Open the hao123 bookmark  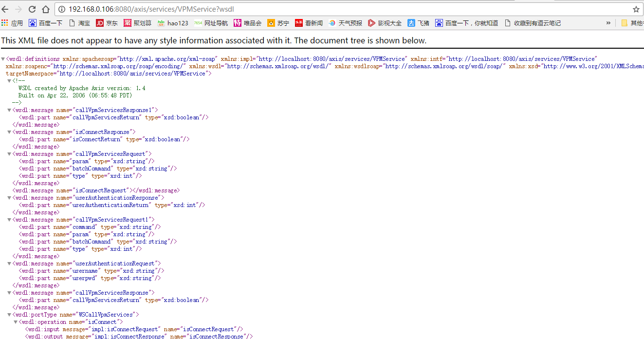click(x=173, y=23)
